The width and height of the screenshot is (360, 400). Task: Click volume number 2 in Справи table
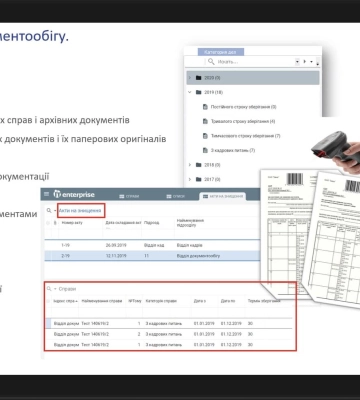coord(139,334)
